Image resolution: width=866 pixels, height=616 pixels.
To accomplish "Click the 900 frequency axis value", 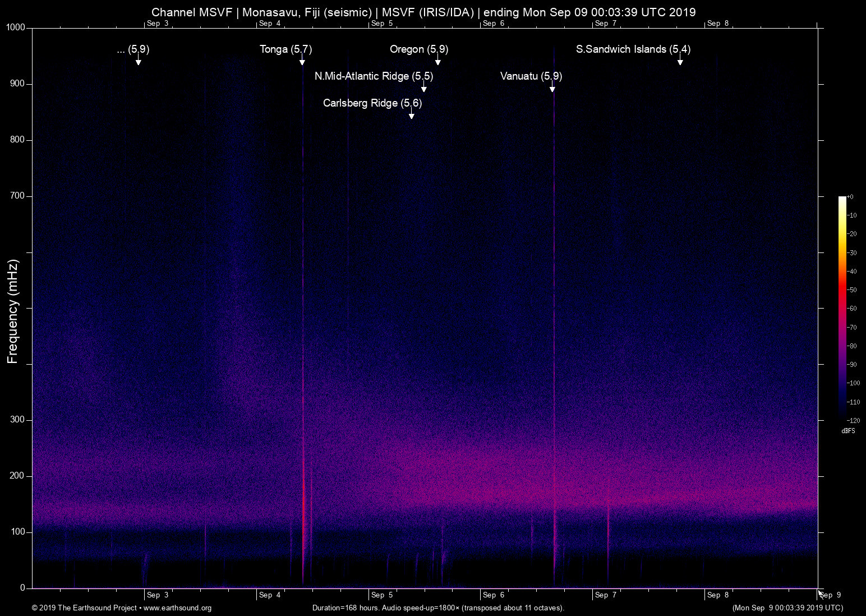I will (x=18, y=84).
